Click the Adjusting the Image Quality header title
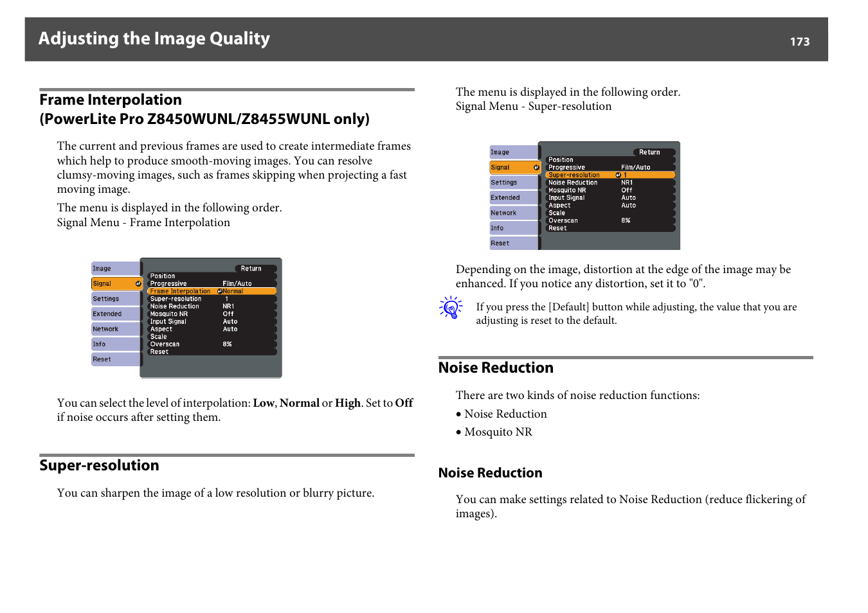This screenshot has width=868, height=613. point(154,39)
